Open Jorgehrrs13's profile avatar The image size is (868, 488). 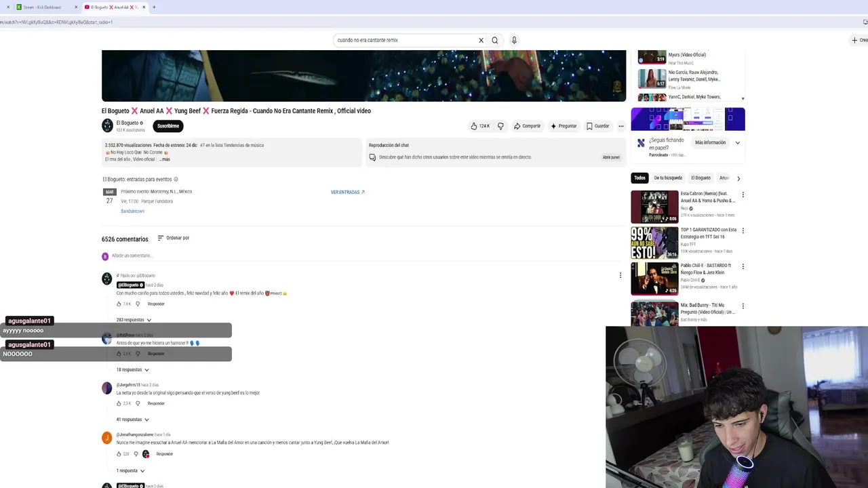(x=107, y=388)
